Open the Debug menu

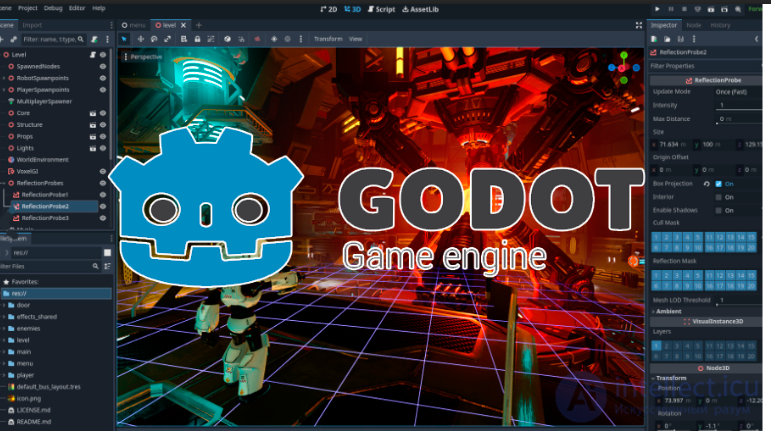pyautogui.click(x=53, y=8)
